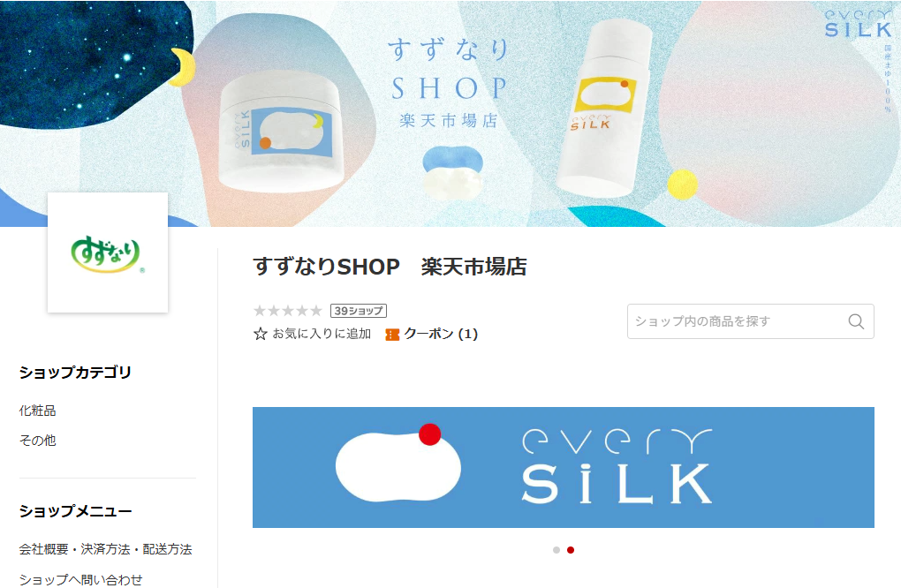Image resolution: width=901 pixels, height=588 pixels.
Task: Open the 化粧品 category
Action: click(37, 411)
